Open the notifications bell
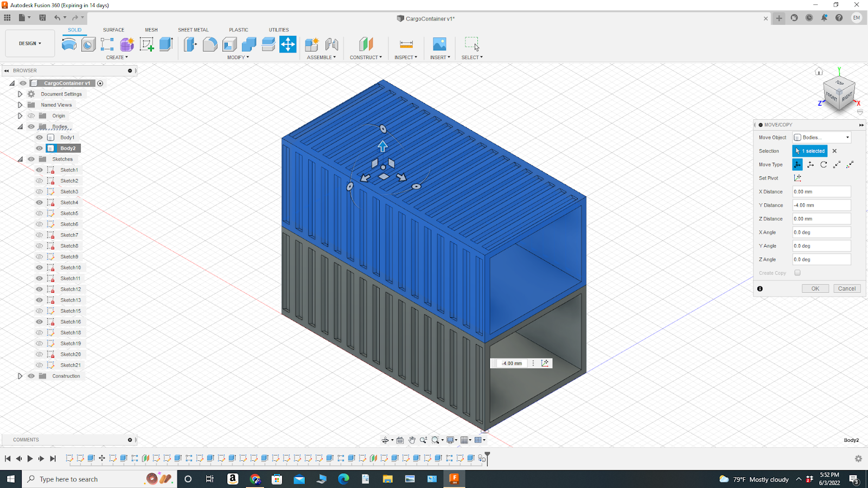The image size is (868, 488). (824, 18)
